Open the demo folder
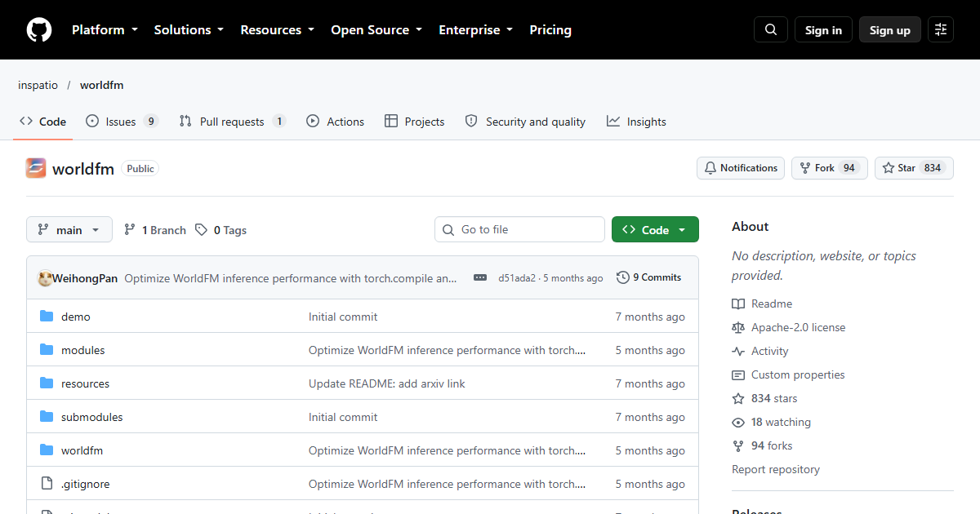 tap(76, 317)
